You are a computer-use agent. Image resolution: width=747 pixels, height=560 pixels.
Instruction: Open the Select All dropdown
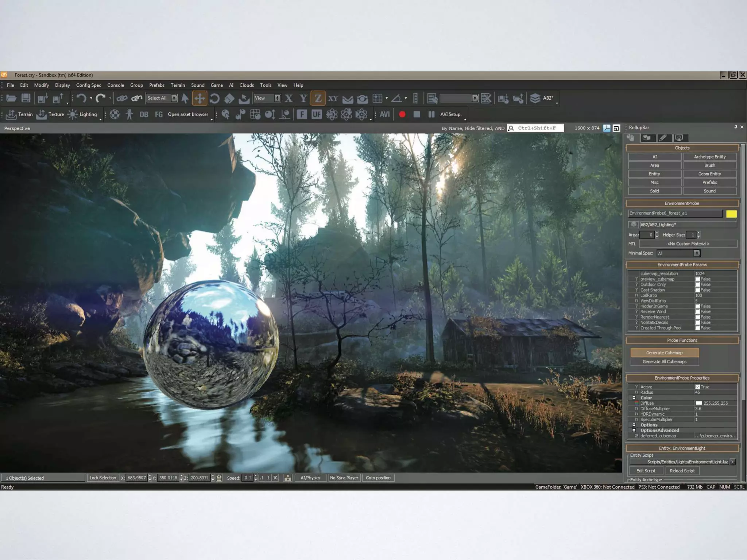174,98
